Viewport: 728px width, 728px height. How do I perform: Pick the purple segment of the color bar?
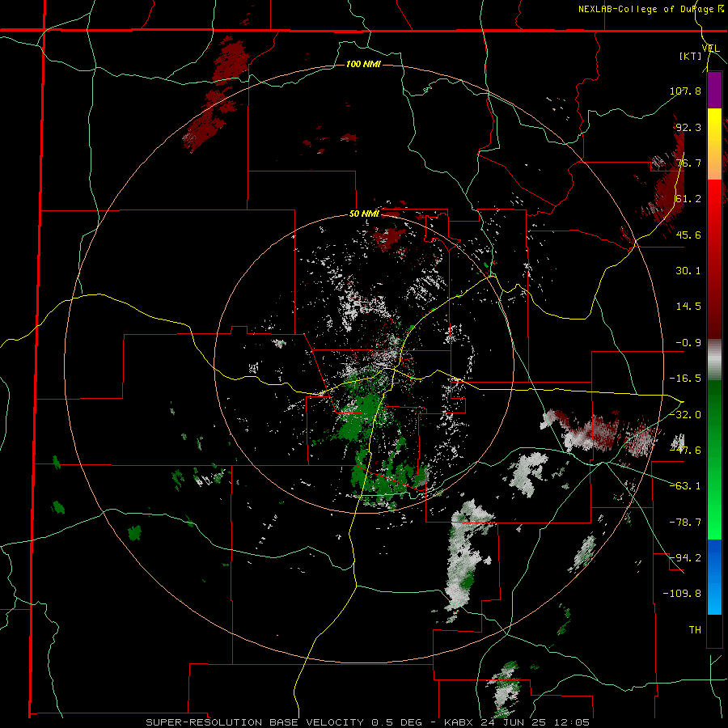click(x=714, y=91)
